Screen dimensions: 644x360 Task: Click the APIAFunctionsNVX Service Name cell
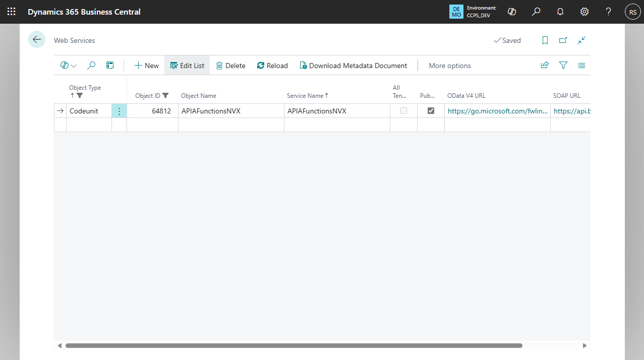tap(337, 111)
